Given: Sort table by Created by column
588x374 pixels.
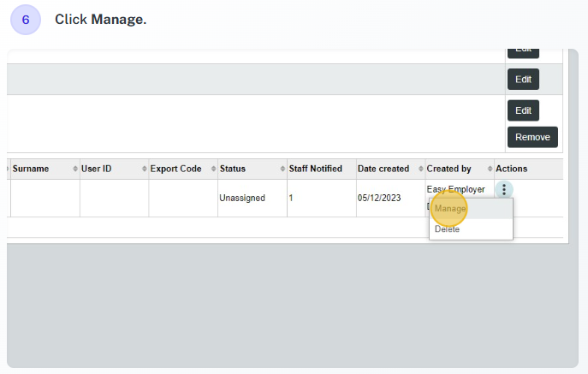Looking at the screenshot, I should pyautogui.click(x=460, y=169).
